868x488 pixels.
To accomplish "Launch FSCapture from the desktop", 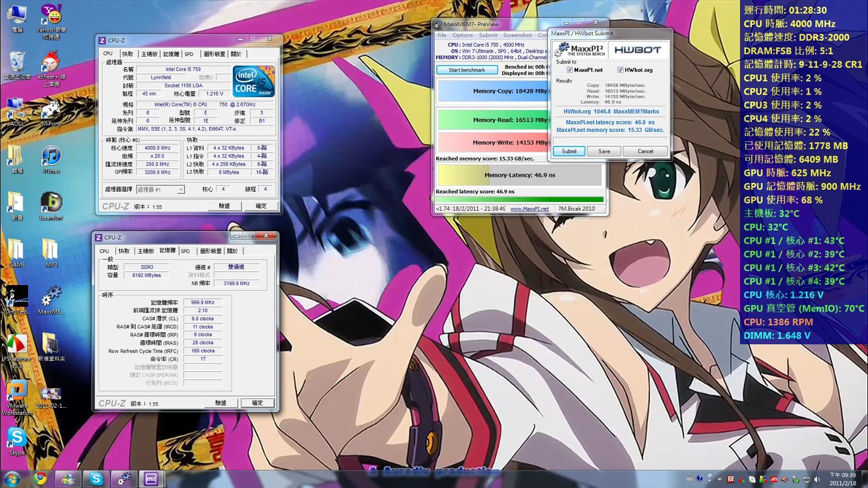I will pyautogui.click(x=17, y=351).
